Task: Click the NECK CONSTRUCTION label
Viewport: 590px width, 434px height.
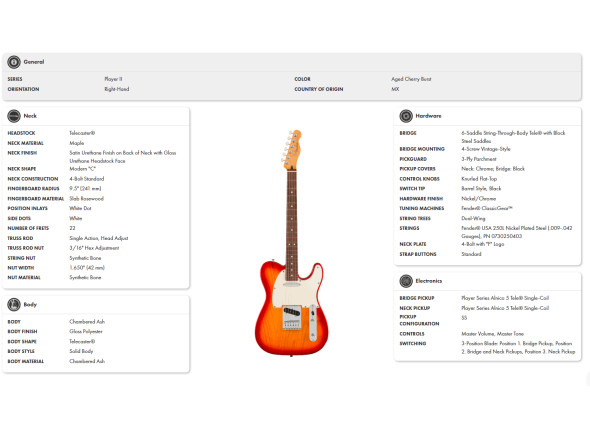Action: 33,179
